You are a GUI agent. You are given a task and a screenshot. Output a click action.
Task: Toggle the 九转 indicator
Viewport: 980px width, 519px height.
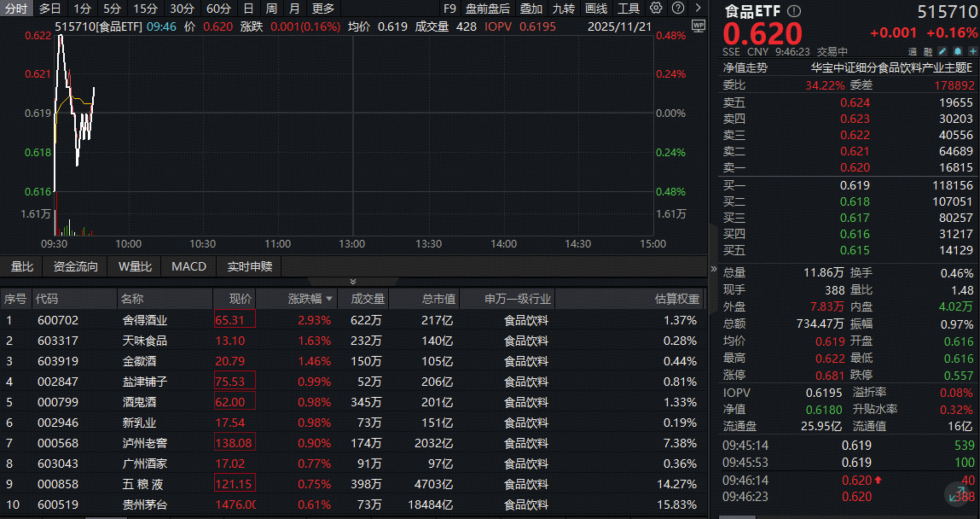(x=564, y=9)
